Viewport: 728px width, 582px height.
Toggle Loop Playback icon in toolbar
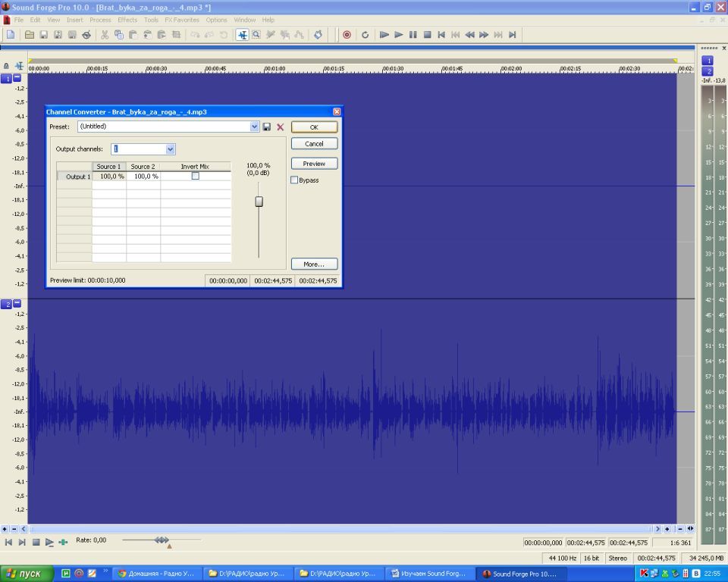pyautogui.click(x=365, y=35)
